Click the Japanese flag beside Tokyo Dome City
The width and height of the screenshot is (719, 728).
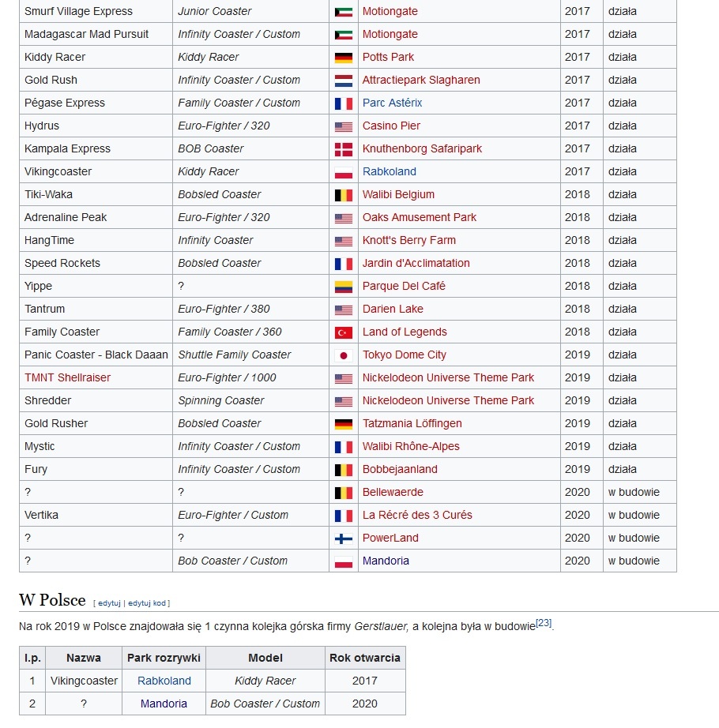click(343, 355)
